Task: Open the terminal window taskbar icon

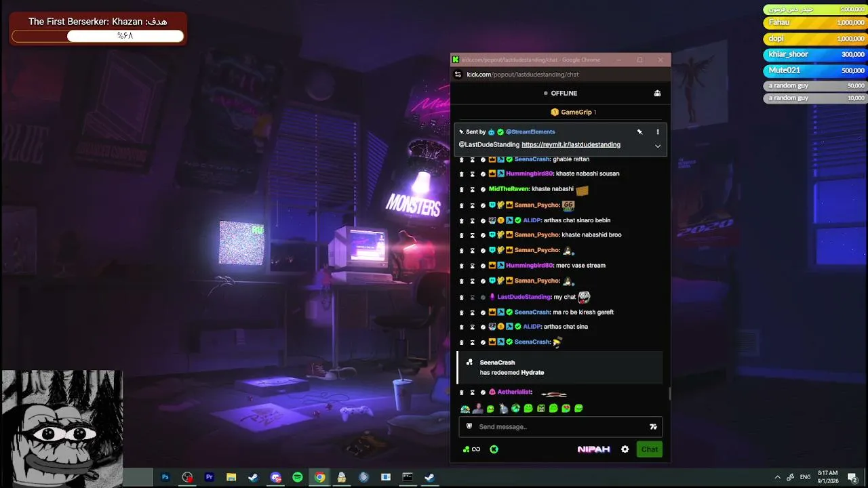Action: tap(407, 477)
